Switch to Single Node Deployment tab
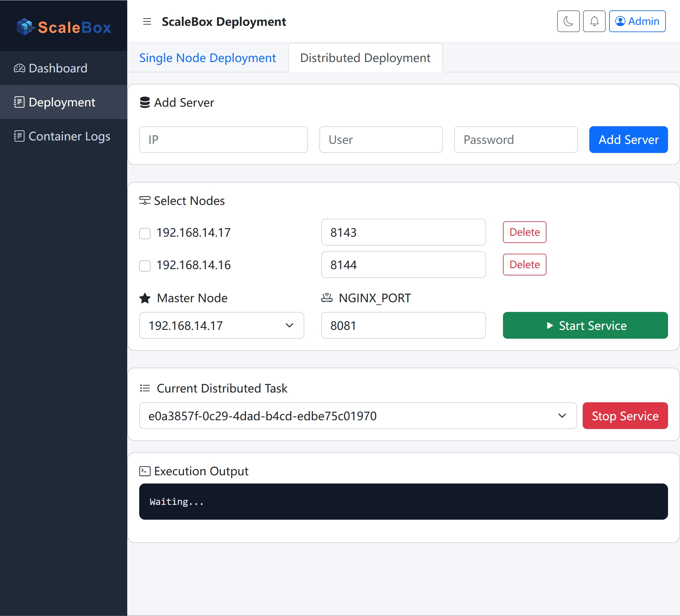This screenshot has height=616, width=680. click(208, 58)
